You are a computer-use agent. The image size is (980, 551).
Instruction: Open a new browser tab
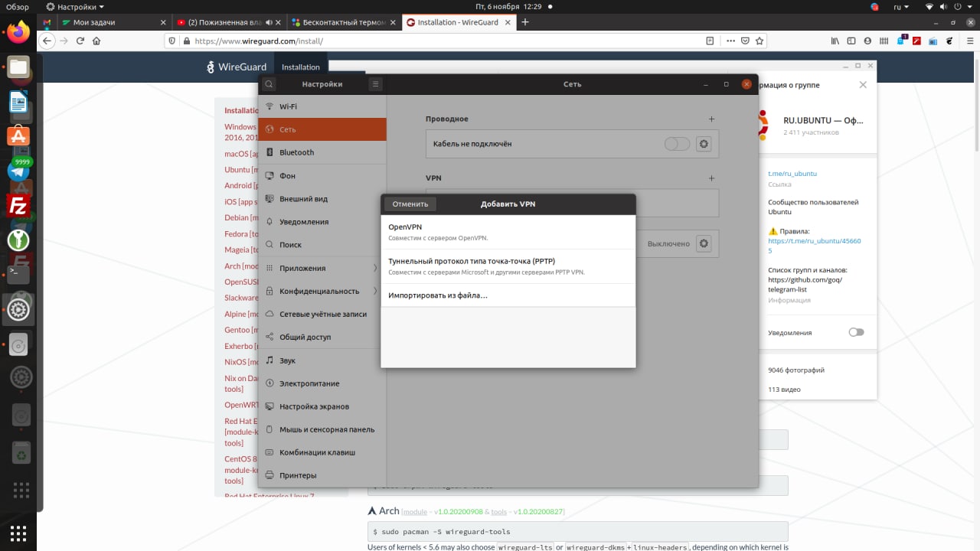(x=525, y=22)
